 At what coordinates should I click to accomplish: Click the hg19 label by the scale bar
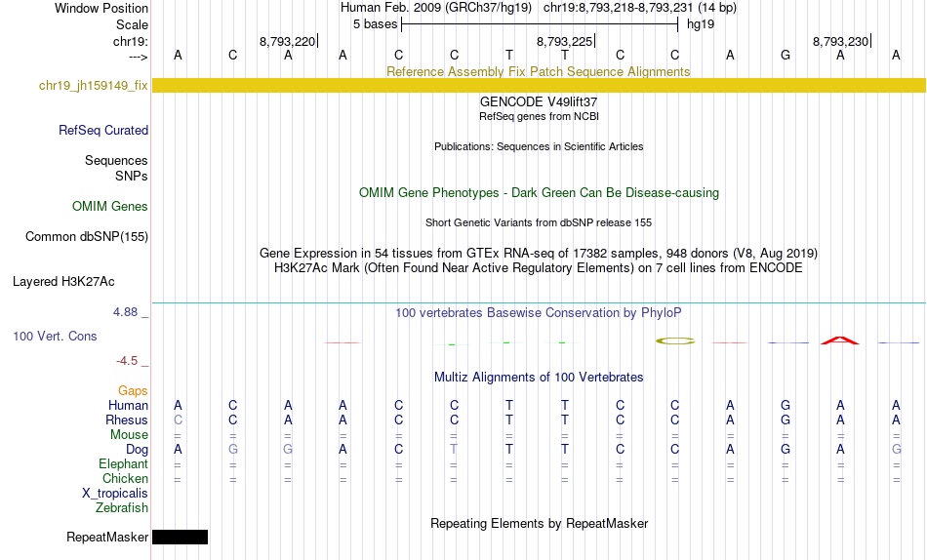pyautogui.click(x=701, y=24)
